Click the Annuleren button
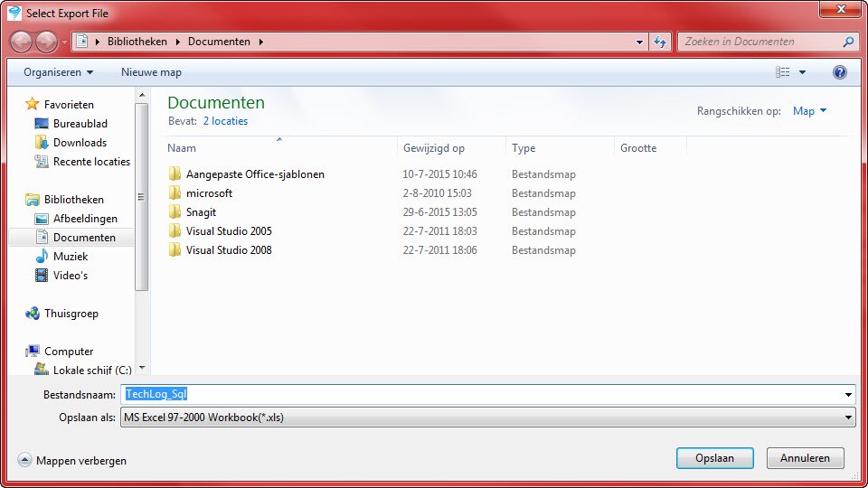 (805, 458)
